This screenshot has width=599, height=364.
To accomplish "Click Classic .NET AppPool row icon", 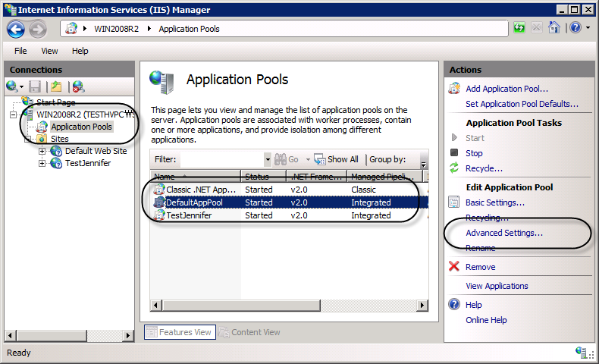I will click(159, 189).
